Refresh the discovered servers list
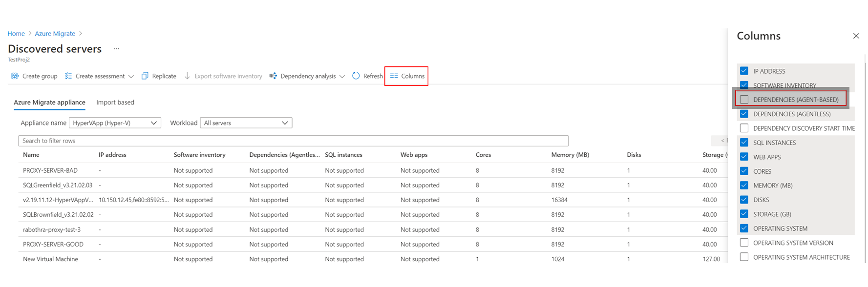 (x=367, y=76)
